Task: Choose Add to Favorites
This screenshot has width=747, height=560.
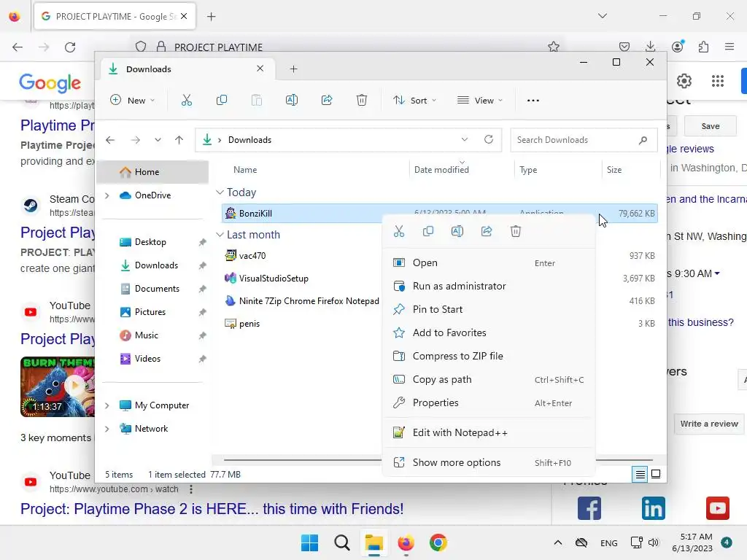Action: [x=489, y=332]
